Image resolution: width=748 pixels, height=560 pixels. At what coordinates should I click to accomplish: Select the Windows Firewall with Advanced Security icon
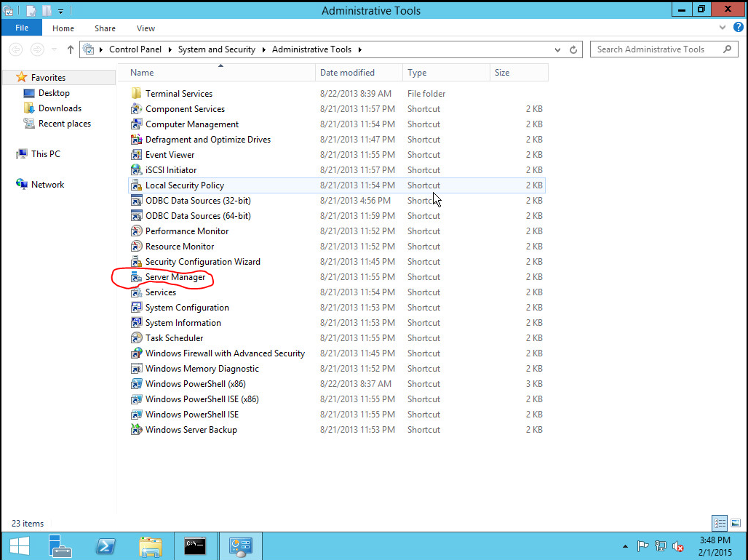(x=136, y=353)
